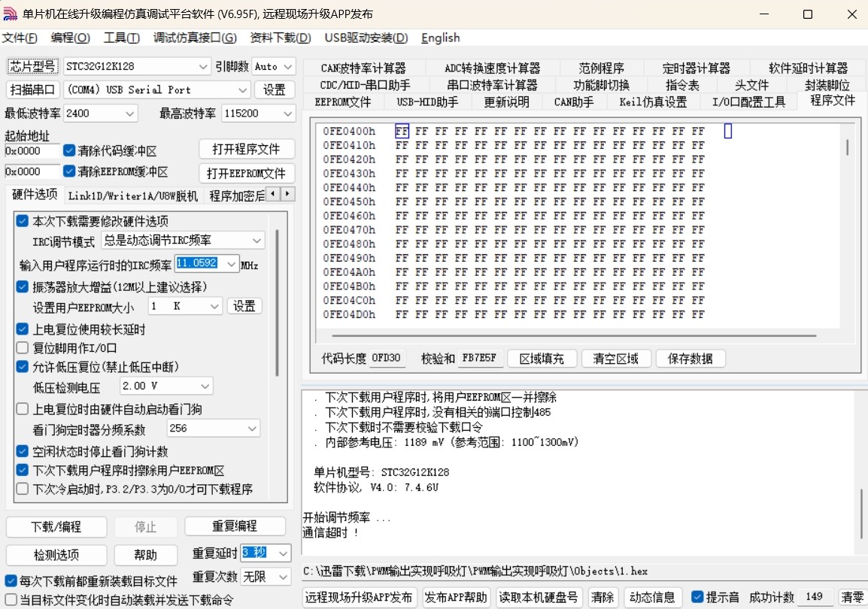Screen dimensions: 868x609
Task: Select the CAN波特率计算器 tab
Action: tap(363, 68)
